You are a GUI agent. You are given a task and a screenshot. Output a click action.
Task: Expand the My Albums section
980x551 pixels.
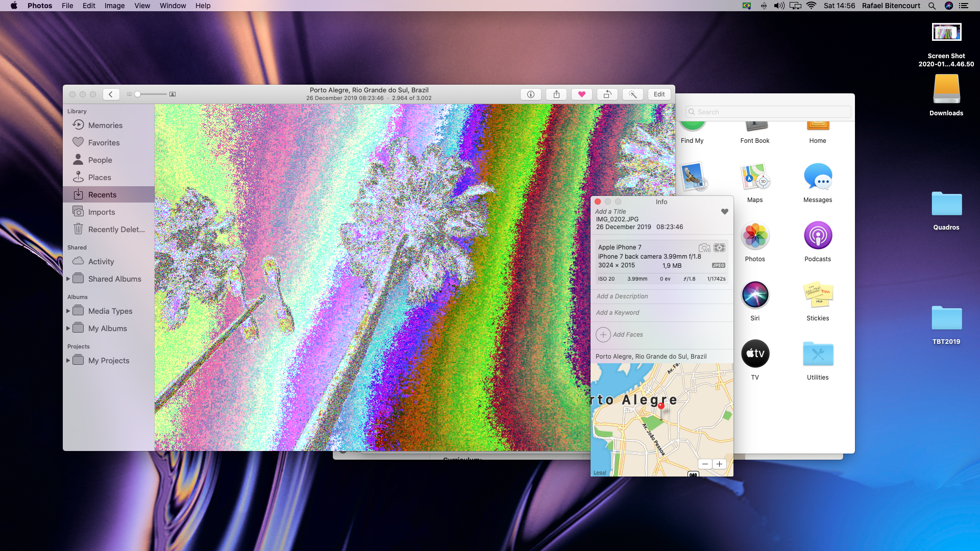pyautogui.click(x=69, y=329)
